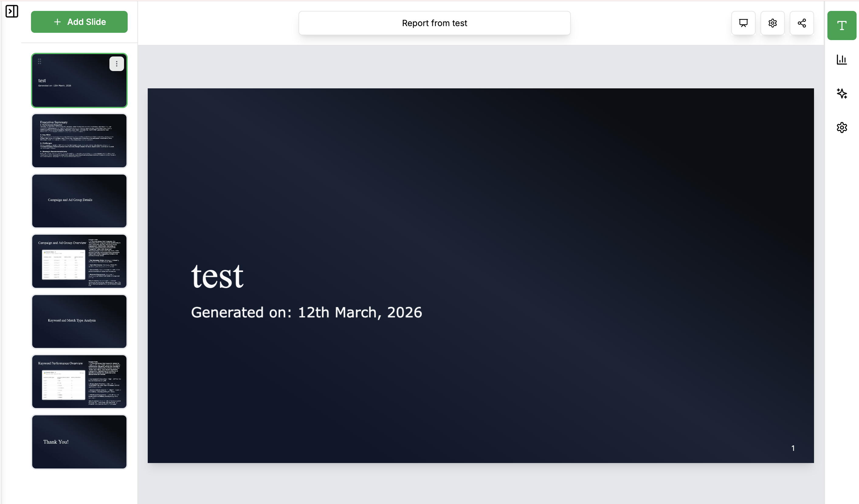Image resolution: width=859 pixels, height=504 pixels.
Task: Click the 'Generated on' date text
Action: tap(306, 312)
